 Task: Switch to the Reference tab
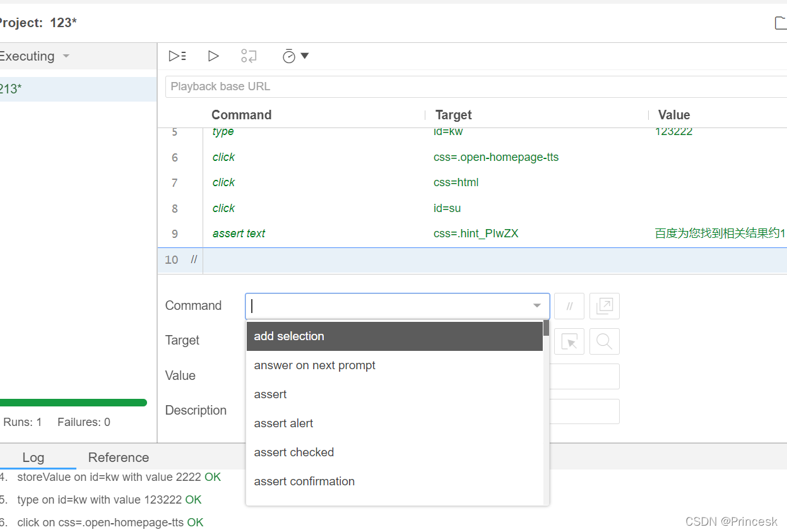pyautogui.click(x=119, y=458)
